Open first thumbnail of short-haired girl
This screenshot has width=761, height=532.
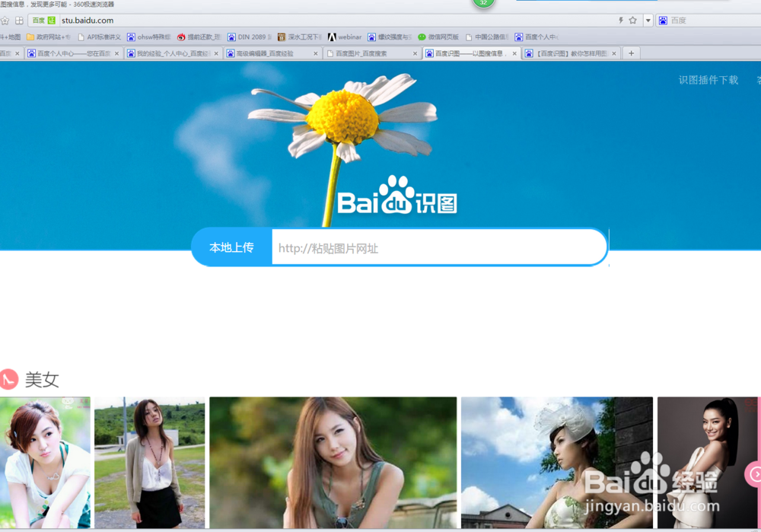45,463
